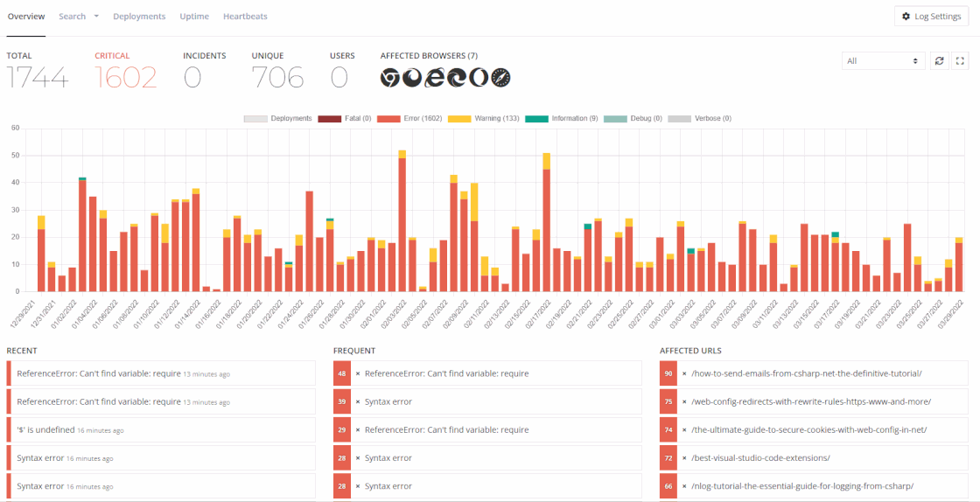This screenshot has width=980, height=502.
Task: Toggle the Fatal (0) legend series
Action: tap(345, 118)
